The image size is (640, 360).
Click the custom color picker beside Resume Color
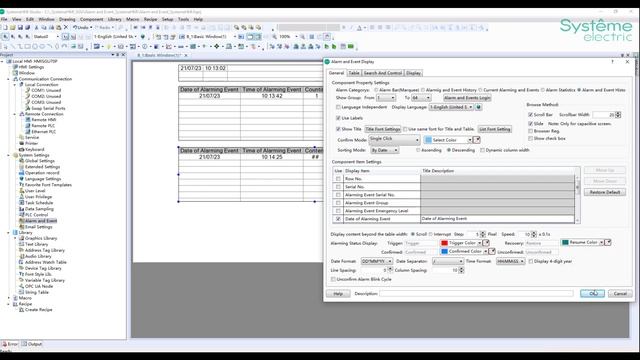pos(608,242)
